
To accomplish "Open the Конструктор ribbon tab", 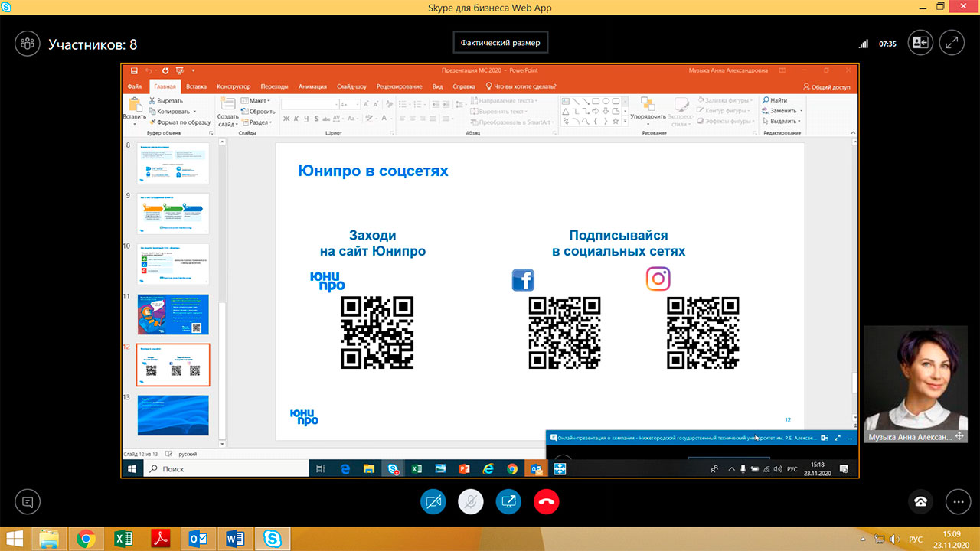I will [234, 86].
